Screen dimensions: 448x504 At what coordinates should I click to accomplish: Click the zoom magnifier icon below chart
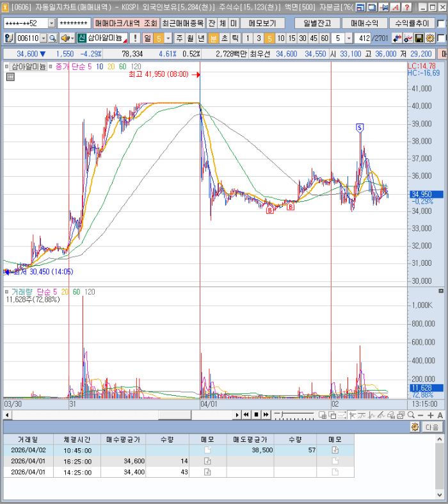click(x=411, y=415)
